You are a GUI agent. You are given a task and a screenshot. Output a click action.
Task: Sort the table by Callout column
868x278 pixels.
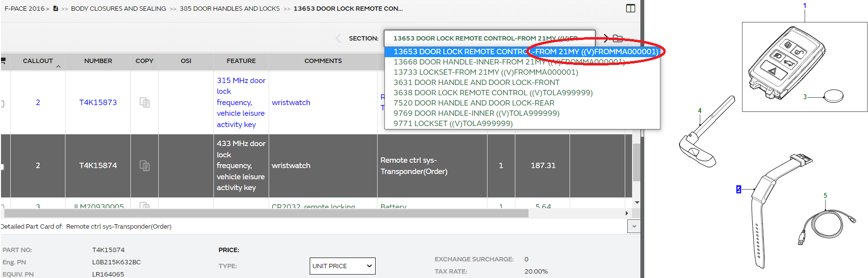(x=38, y=61)
